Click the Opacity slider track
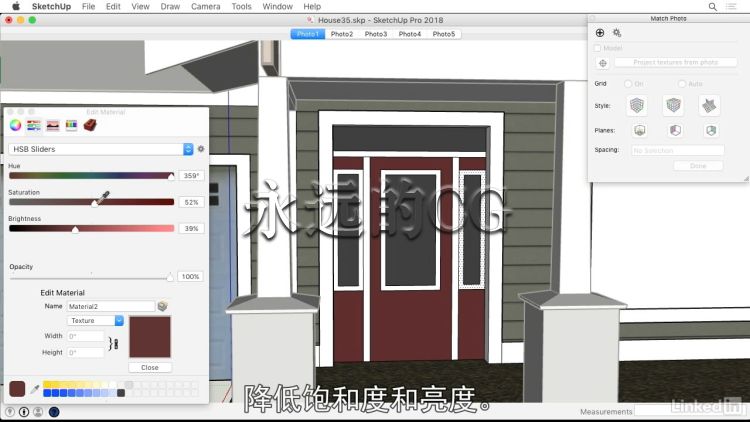Image resolution: width=750 pixels, height=422 pixels. point(91,278)
